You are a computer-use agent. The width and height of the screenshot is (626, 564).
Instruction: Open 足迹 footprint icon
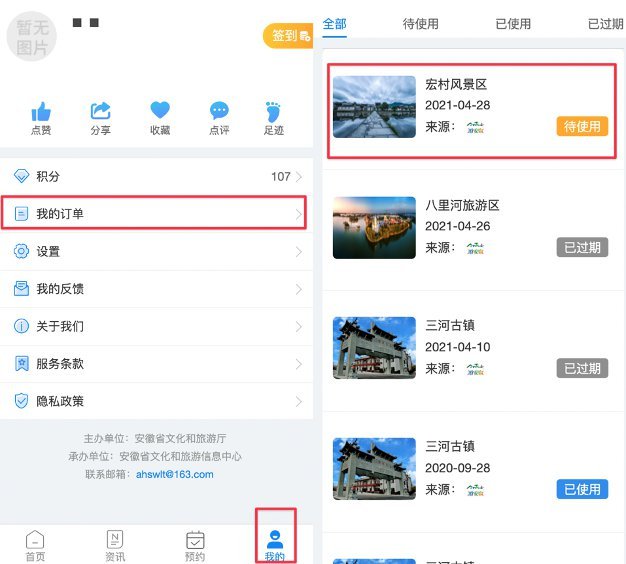(273, 111)
